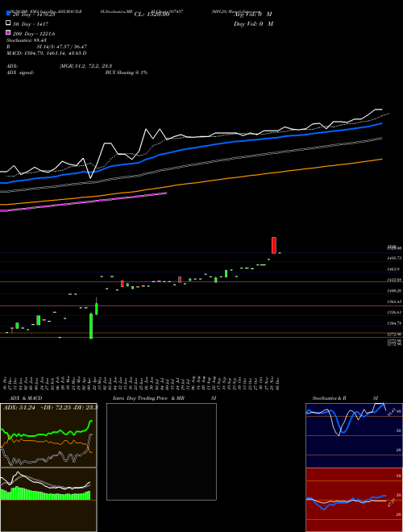Click the 'Day Vol: 0 M' label
403x532 pixels.
(253, 24)
